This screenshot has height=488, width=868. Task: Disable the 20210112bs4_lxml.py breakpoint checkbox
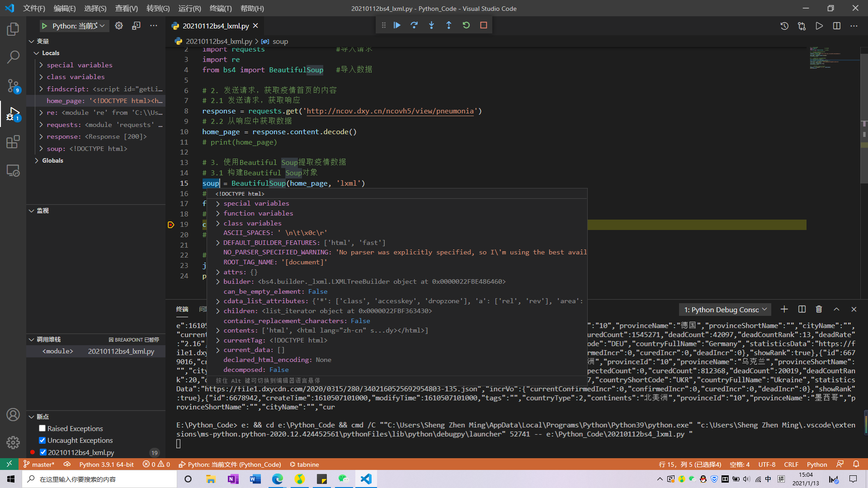coord(43,452)
